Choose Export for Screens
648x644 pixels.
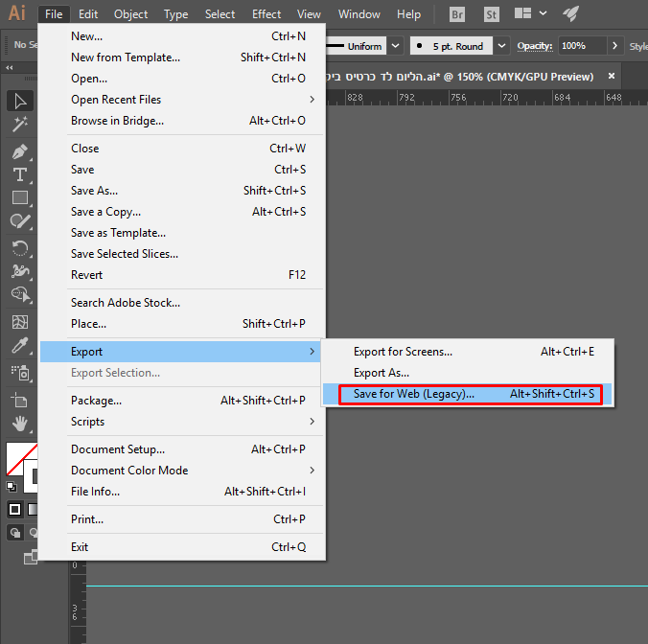tap(468, 352)
